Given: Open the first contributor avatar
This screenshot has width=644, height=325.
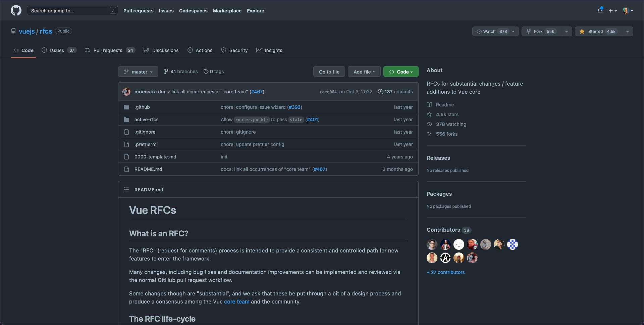Looking at the screenshot, I should 432,244.
